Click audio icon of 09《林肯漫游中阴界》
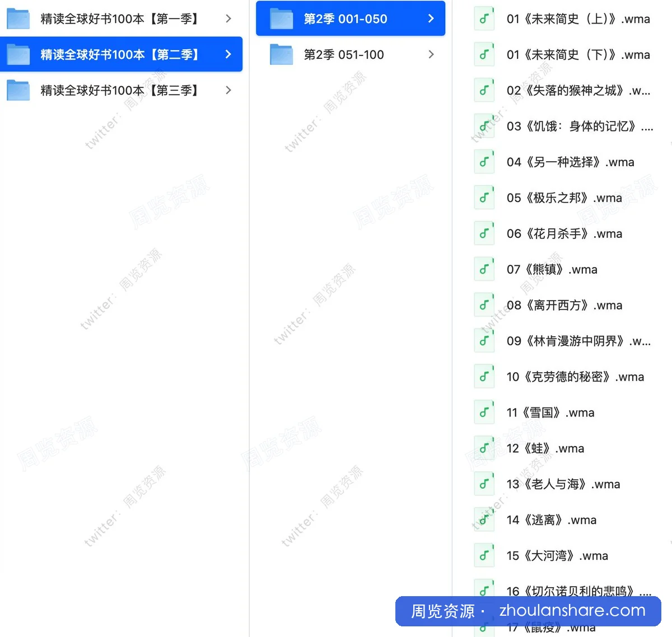 coord(484,341)
